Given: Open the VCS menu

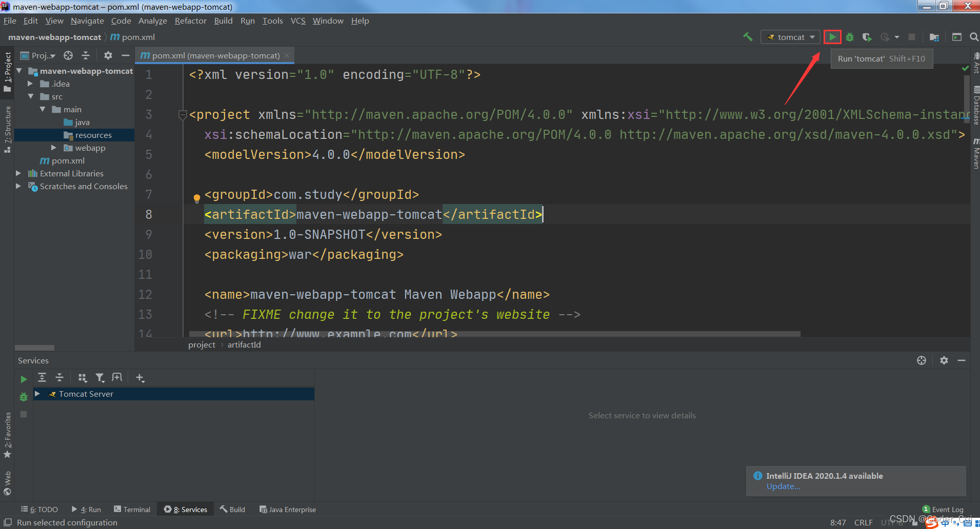Looking at the screenshot, I should coord(298,21).
